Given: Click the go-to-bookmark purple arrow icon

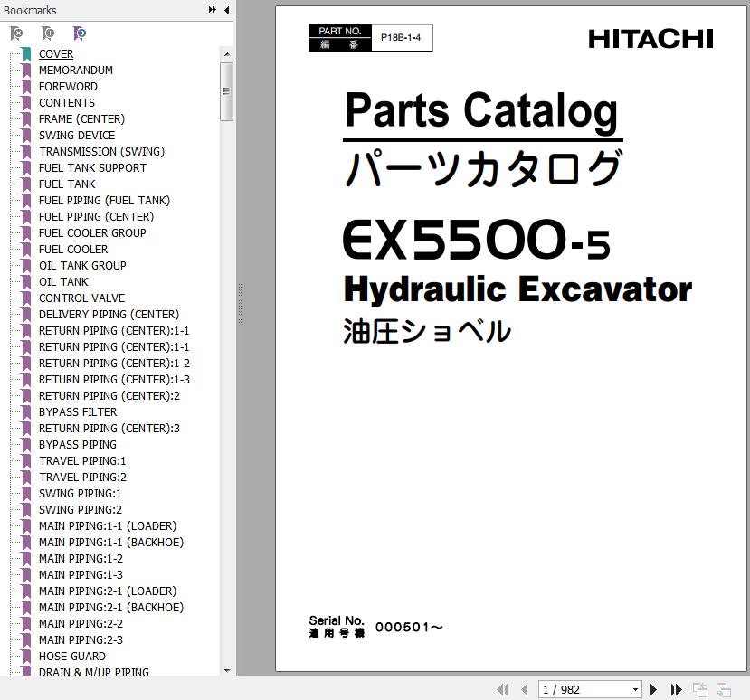Looking at the screenshot, I should [80, 33].
